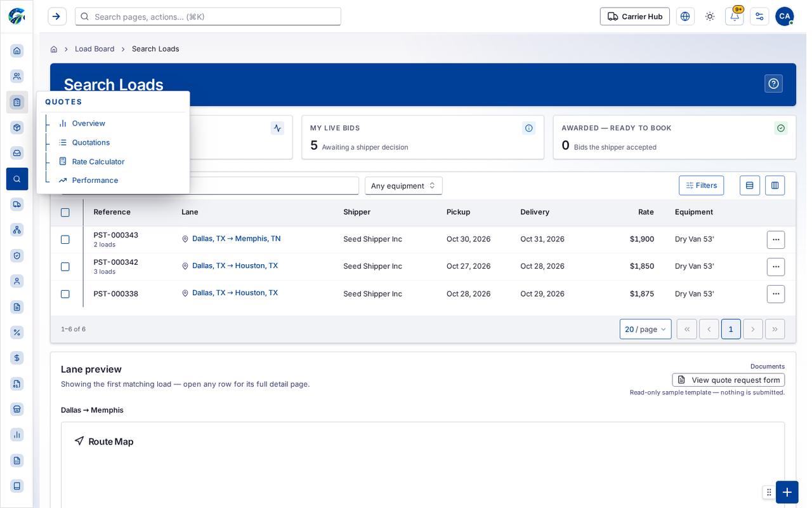
Task: Open the inbox tray sidebar icon
Action: click(x=17, y=153)
